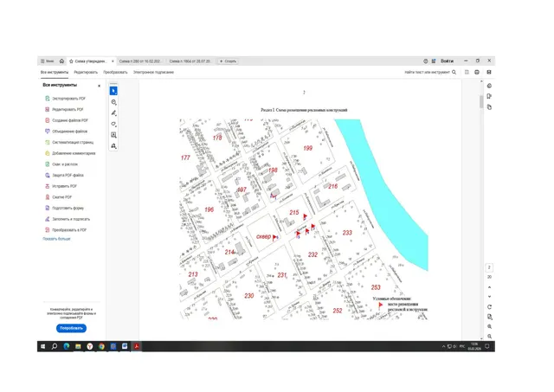Go to the Acrobat Home icon

point(61,61)
